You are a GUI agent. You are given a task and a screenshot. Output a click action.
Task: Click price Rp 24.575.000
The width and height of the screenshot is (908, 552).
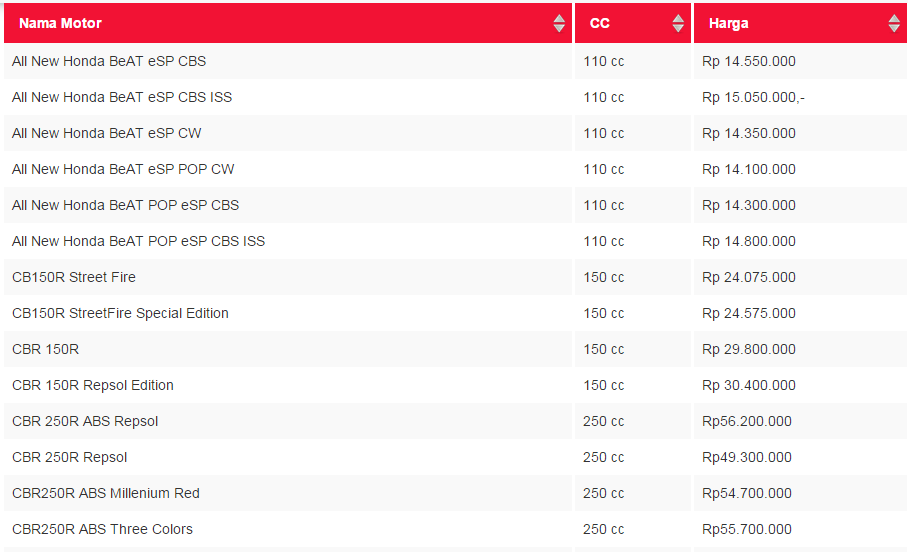tap(749, 313)
